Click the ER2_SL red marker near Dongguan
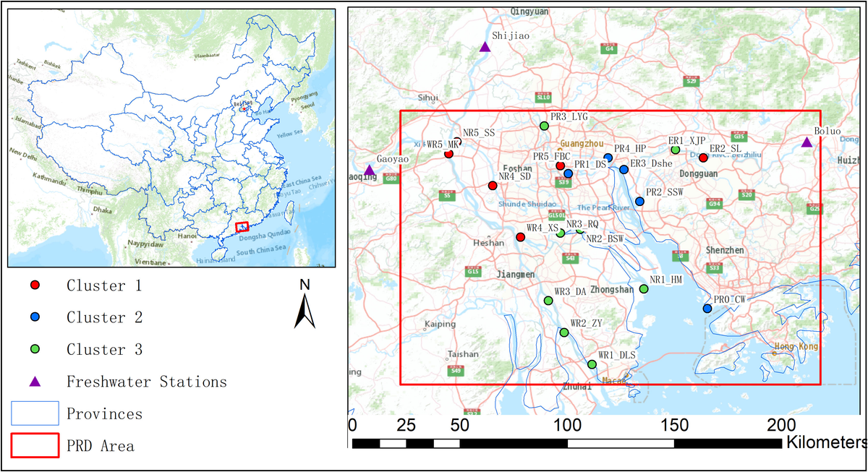Viewport: 868px width, 472px height. [703, 156]
